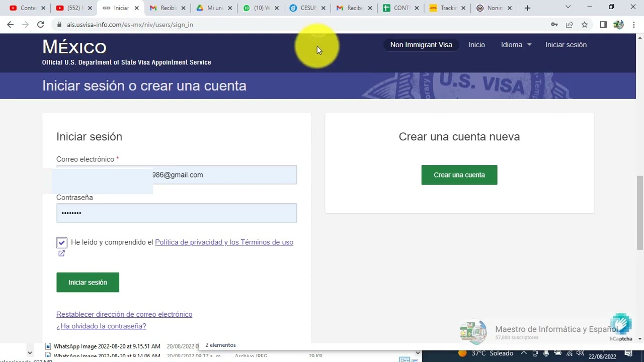Open a new browser tab
This screenshot has width=644, height=362.
click(x=527, y=8)
